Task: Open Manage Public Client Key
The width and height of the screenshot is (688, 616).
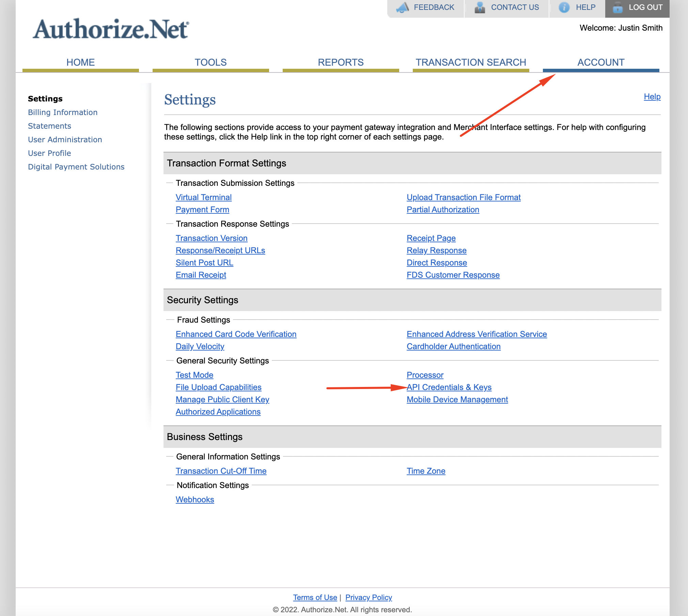Action: tap(222, 400)
